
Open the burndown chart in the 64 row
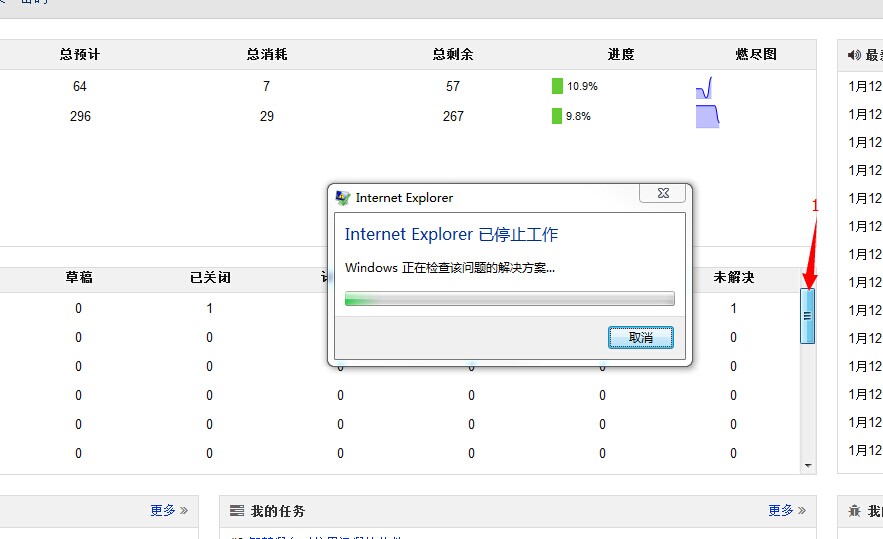click(x=704, y=88)
